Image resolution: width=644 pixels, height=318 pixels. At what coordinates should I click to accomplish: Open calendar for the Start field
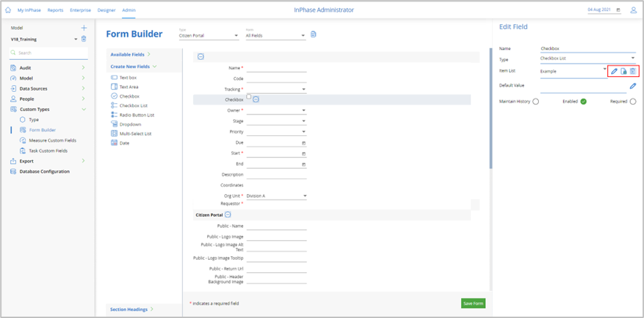click(304, 154)
